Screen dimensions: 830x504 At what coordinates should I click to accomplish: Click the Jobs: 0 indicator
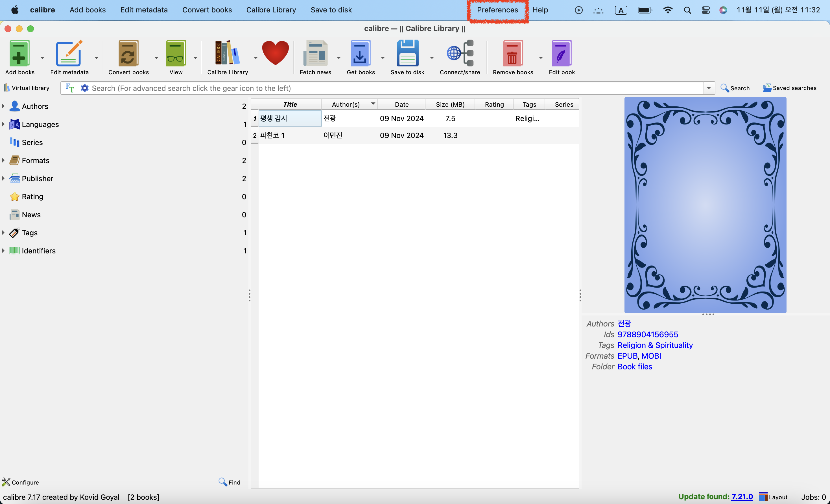813,497
